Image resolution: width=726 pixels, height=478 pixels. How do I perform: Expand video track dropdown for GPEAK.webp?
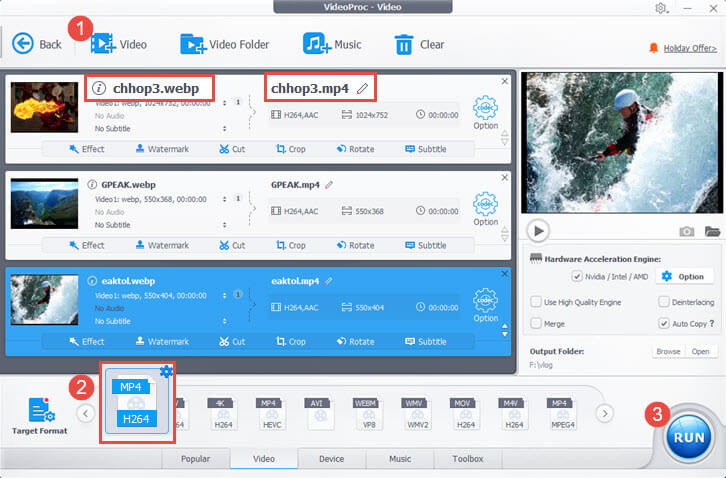225,199
